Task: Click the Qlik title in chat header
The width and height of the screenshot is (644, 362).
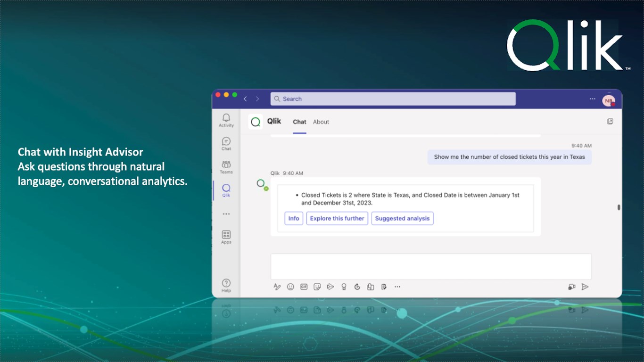Action: (274, 121)
